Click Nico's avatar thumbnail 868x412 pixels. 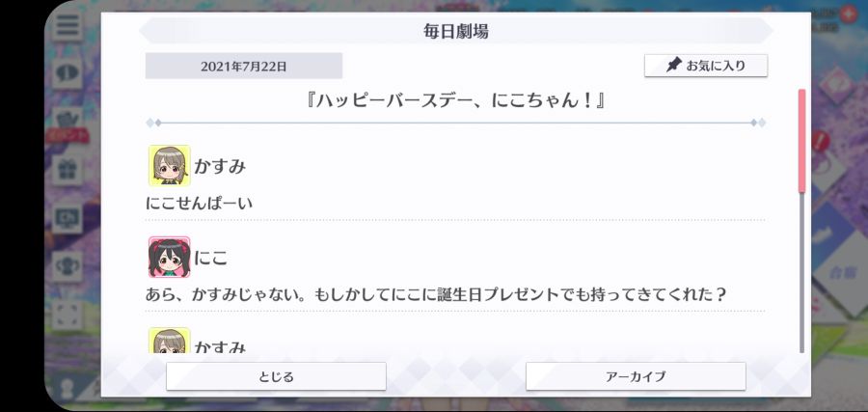[169, 257]
